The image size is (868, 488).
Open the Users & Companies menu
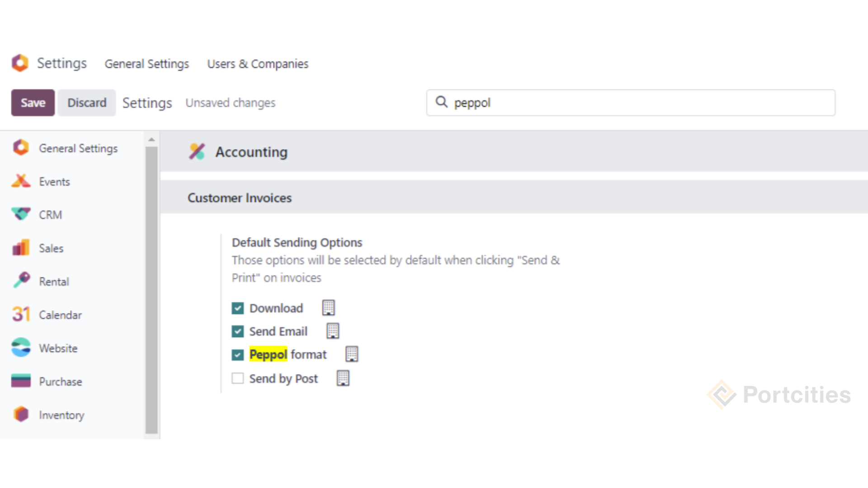(257, 64)
